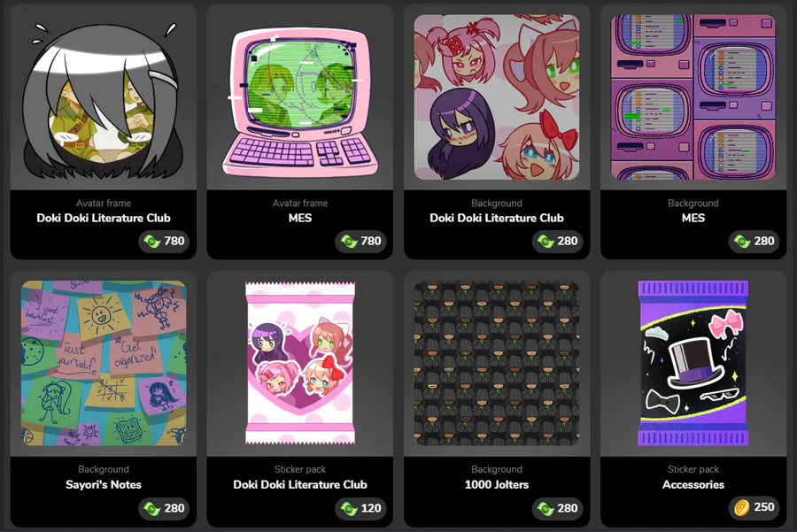This screenshot has width=797, height=532.
Task: Choose the MES retro monitors background
Action: (x=693, y=97)
